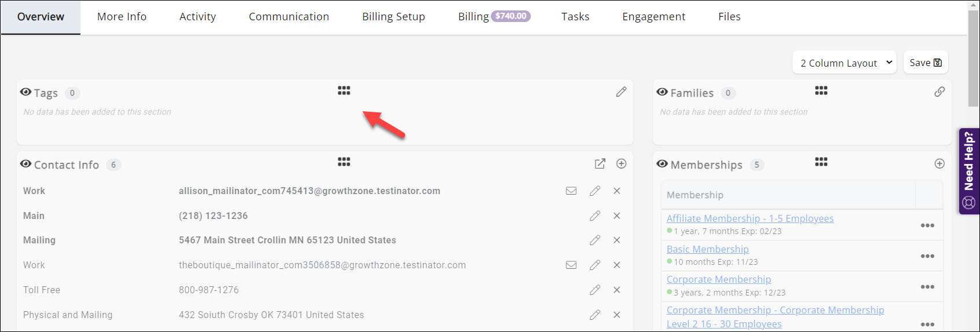The image size is (980, 332).
Task: Open options menu for Basic Membership
Action: (x=927, y=256)
